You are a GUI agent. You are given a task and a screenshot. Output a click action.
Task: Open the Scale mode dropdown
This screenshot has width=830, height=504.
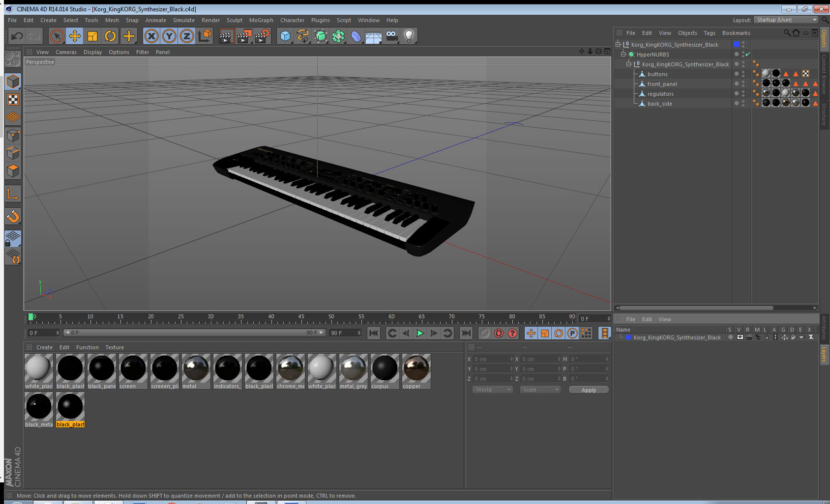coord(540,390)
